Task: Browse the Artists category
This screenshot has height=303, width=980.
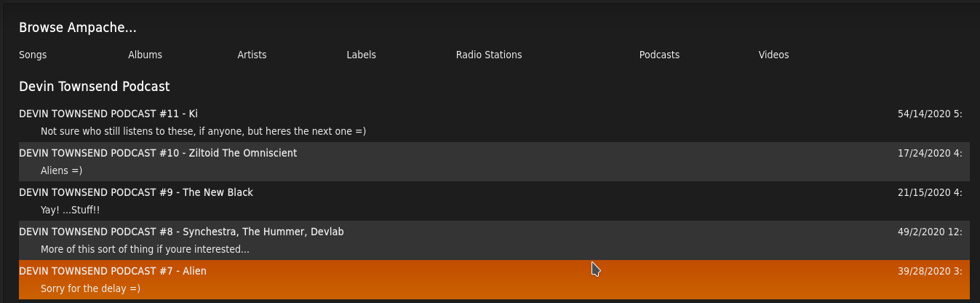Action: tap(252, 55)
